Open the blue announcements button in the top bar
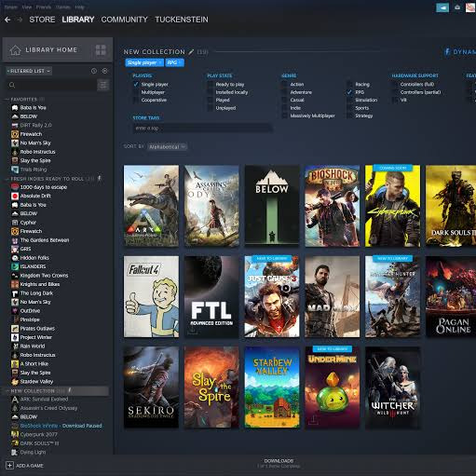 coord(442,7)
